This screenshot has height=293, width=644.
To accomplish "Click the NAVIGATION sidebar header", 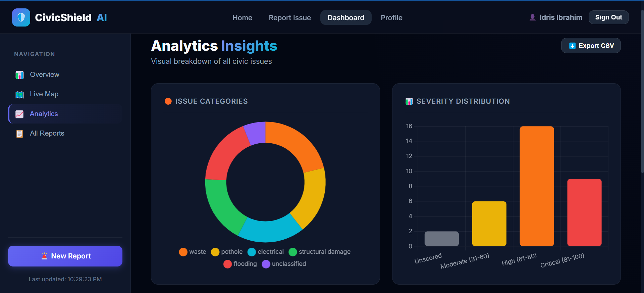I will coord(35,54).
